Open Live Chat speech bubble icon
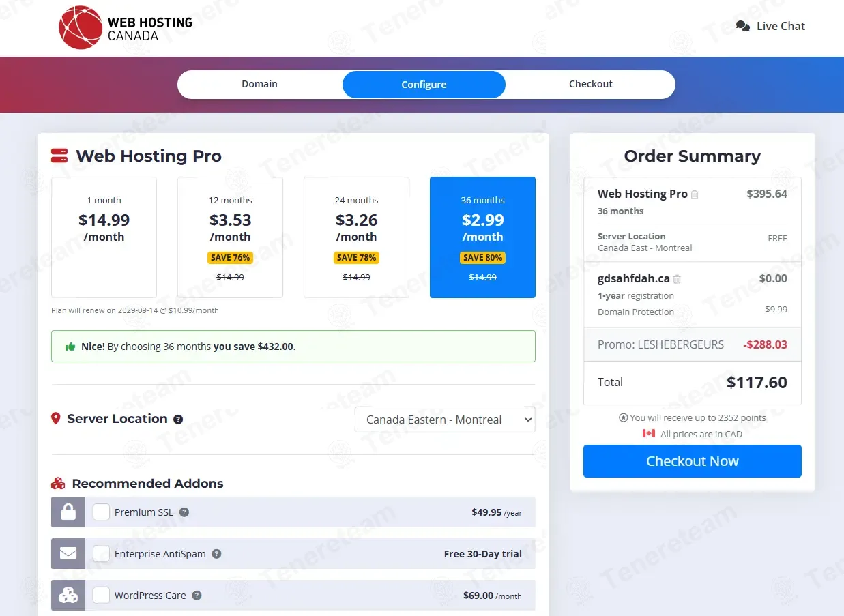Screen dimensions: 844x616 click(743, 27)
